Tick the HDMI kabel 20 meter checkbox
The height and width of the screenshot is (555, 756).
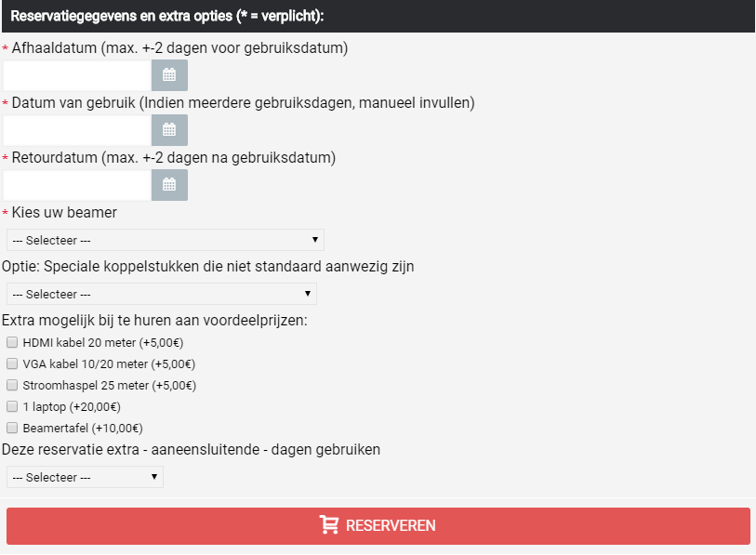click(x=12, y=342)
